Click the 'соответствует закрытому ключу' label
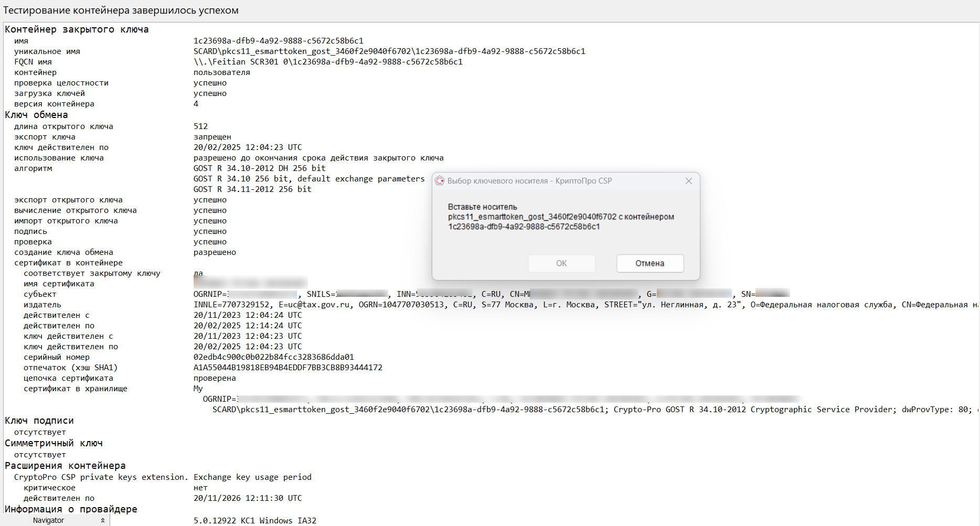The width and height of the screenshot is (980, 526). [92, 273]
